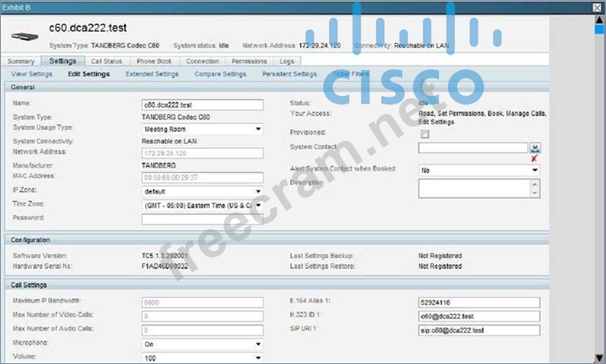Expand the IP Zone dropdown
The image size is (606, 364).
click(x=202, y=191)
